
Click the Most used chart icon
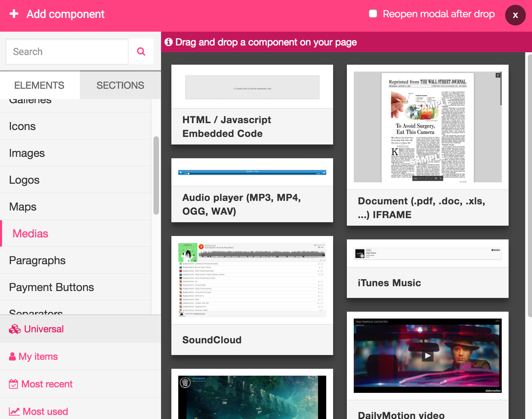coord(14,411)
